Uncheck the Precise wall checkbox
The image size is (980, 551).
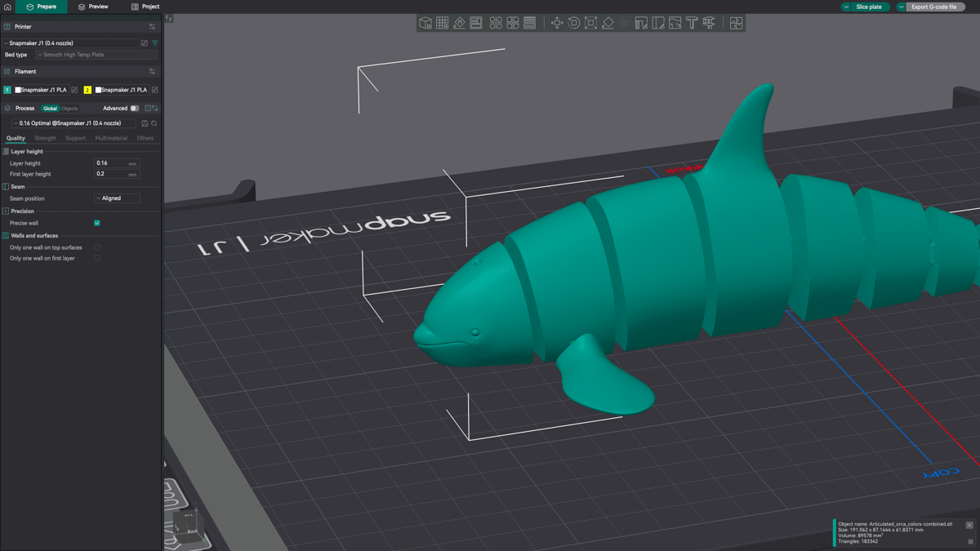[97, 223]
